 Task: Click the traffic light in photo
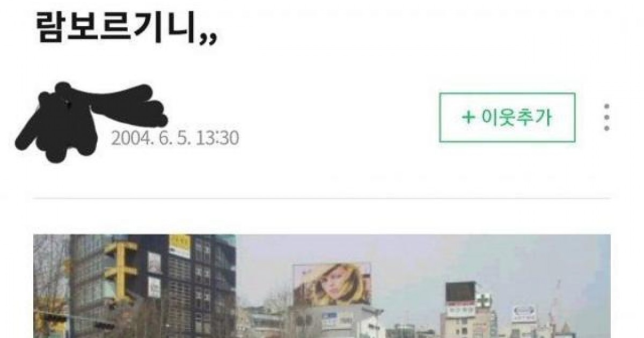point(55,319)
